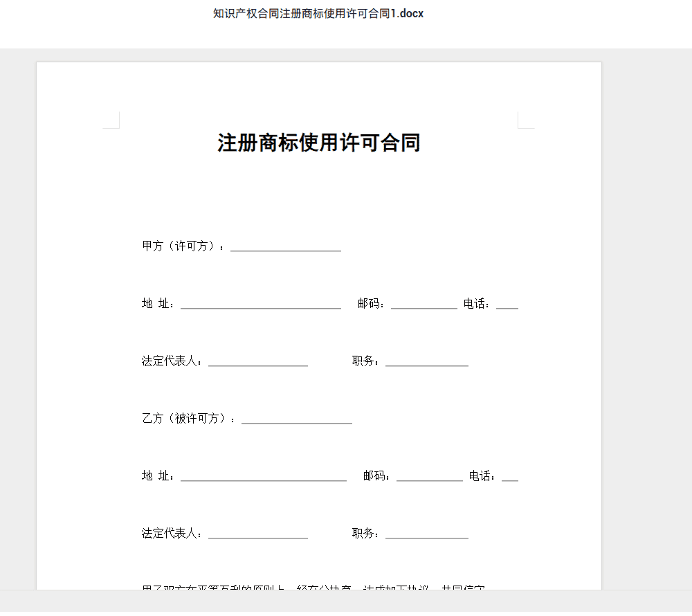Click the 甲方（许可方） label
This screenshot has width=692, height=616.
(x=183, y=246)
